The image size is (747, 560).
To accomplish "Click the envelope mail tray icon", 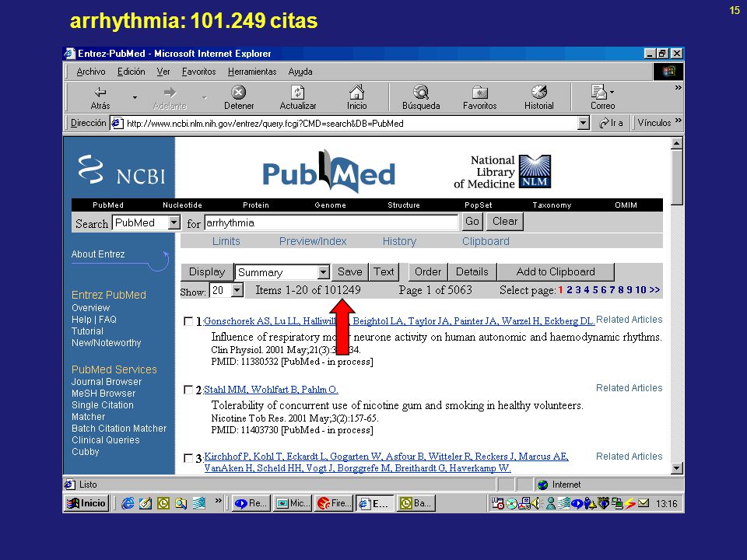I will 644,503.
